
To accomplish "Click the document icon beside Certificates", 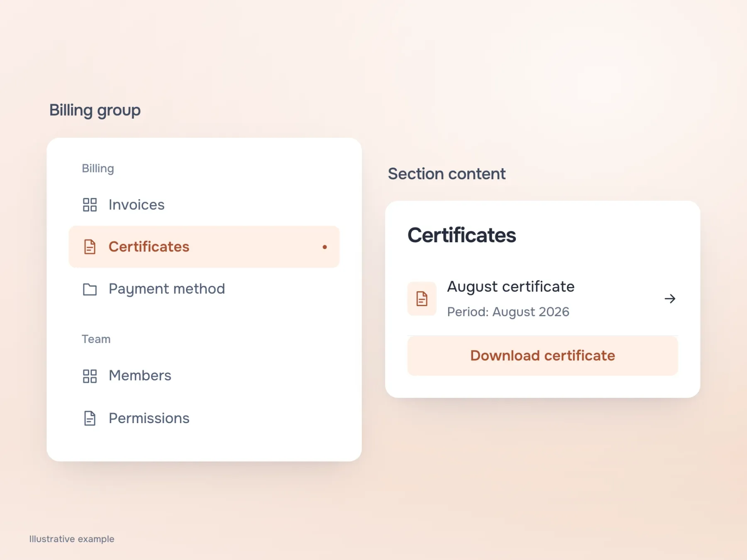I will tap(90, 247).
